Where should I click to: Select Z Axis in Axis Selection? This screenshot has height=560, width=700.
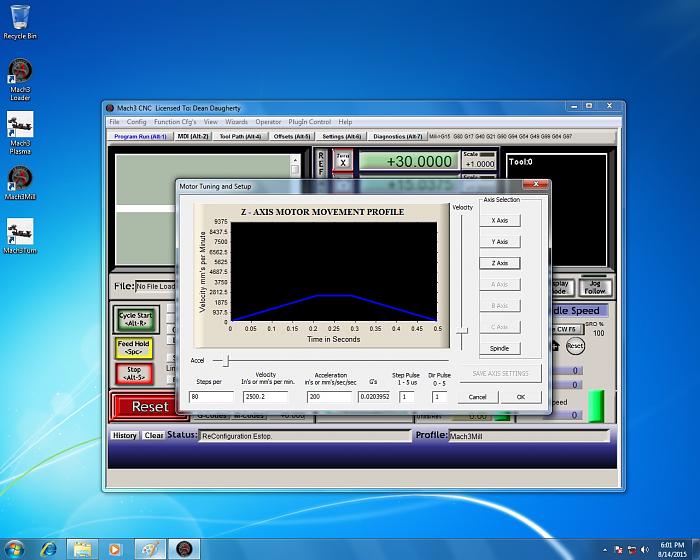(x=500, y=263)
